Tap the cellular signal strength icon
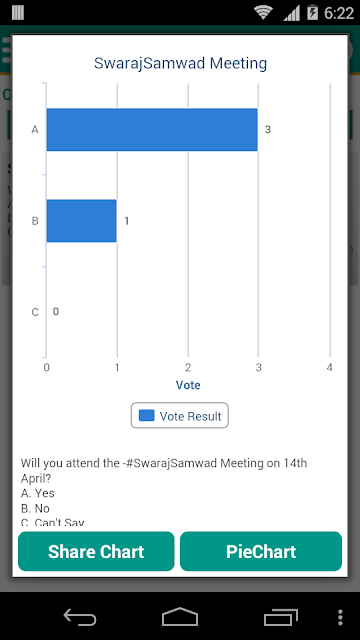 click(x=291, y=13)
